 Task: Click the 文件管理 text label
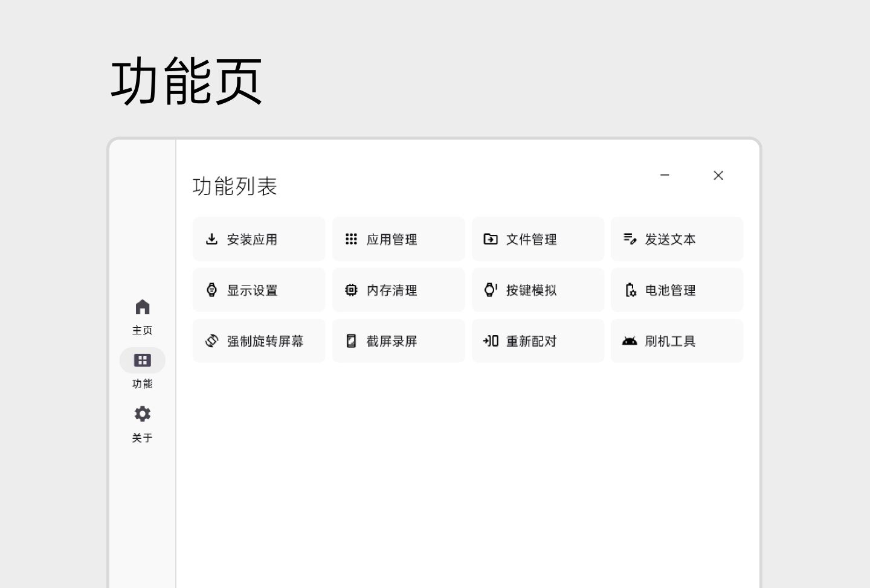click(531, 240)
